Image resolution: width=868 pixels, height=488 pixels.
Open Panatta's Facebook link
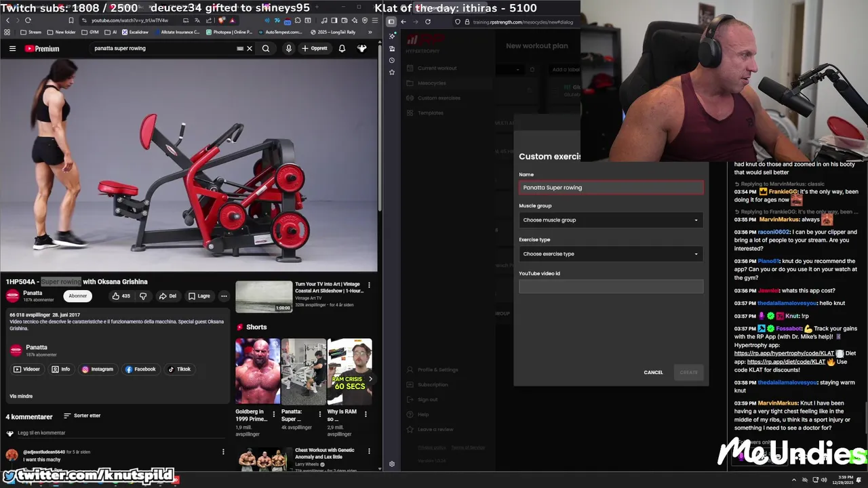140,369
